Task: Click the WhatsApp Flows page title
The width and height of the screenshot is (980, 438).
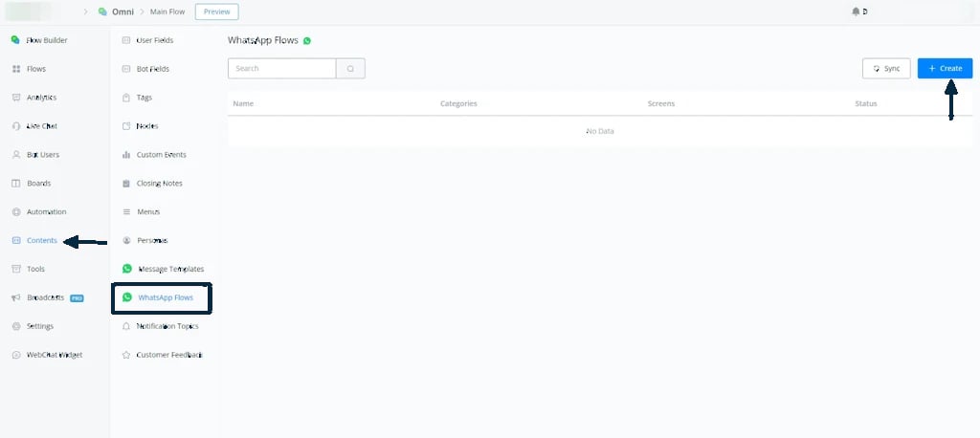Action: tap(263, 40)
